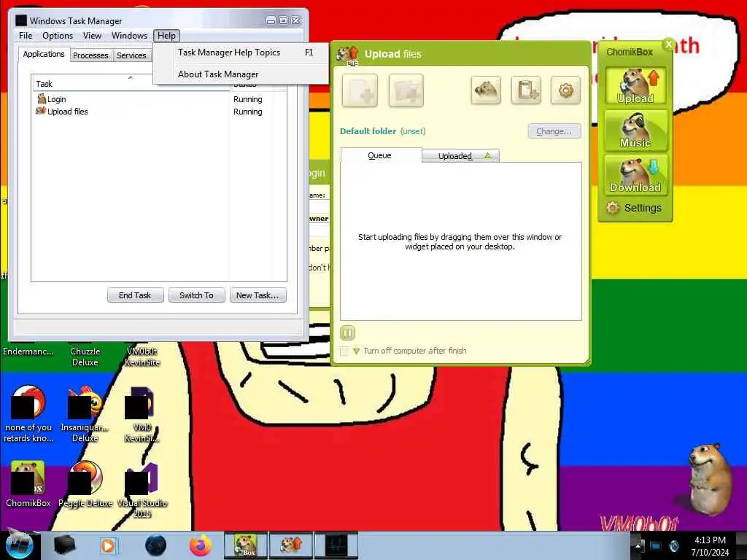Open the gear settings icon in Upload files
Viewport: 747px width, 560px height.
(x=565, y=90)
